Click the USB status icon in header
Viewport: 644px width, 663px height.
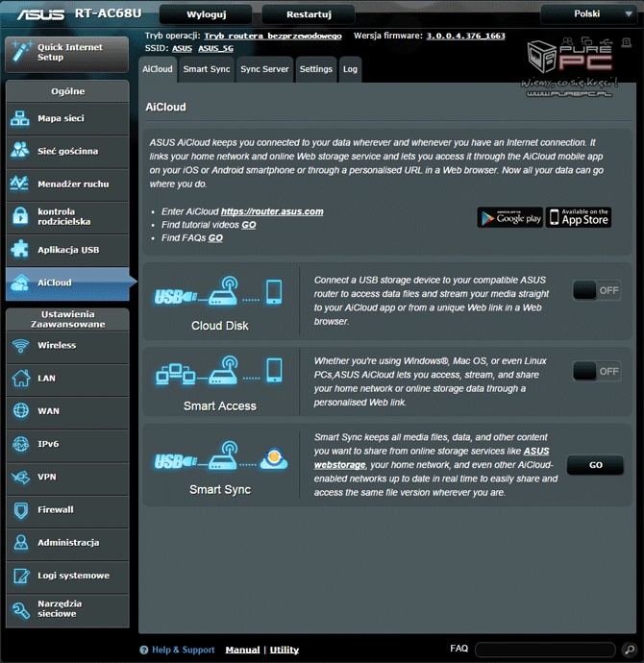click(606, 41)
